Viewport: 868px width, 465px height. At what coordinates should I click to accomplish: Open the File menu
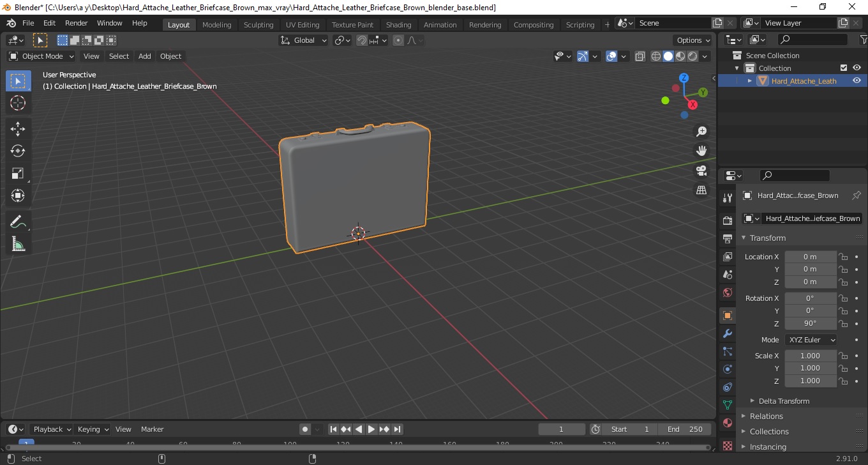(28, 23)
